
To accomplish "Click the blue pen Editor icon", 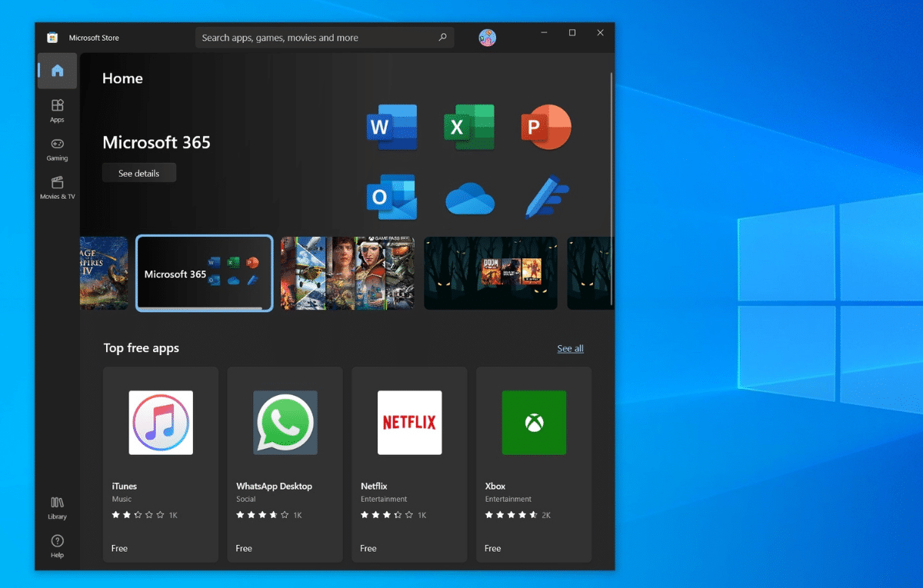I will tap(546, 197).
